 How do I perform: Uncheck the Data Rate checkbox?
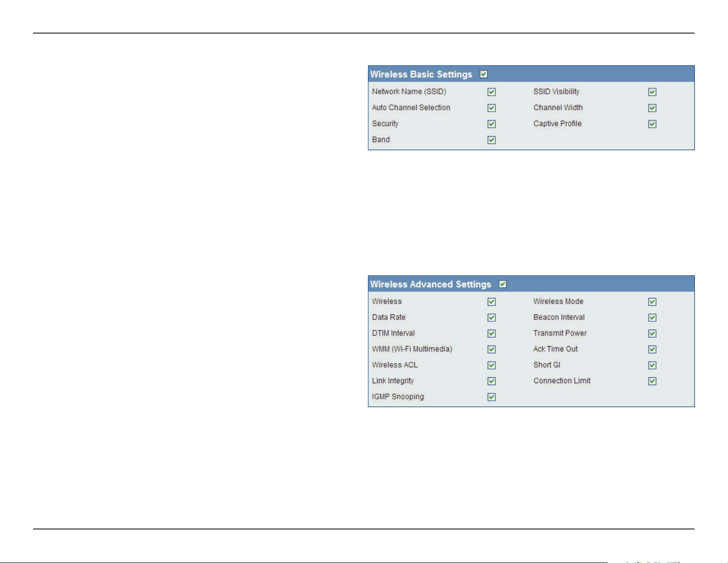coord(491,318)
